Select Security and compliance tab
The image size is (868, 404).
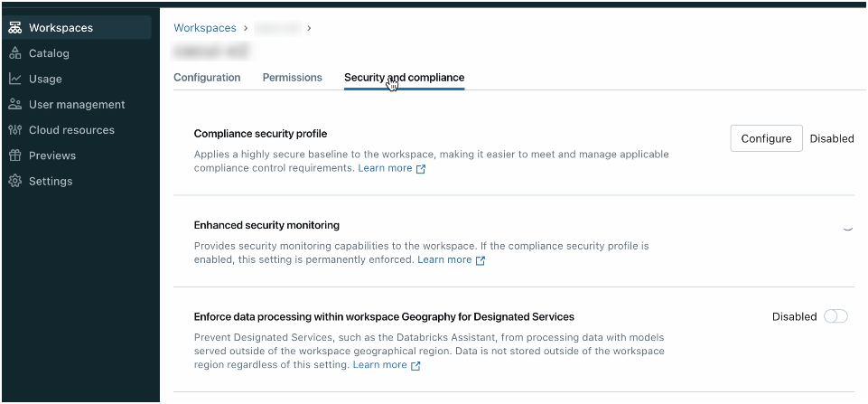[404, 78]
